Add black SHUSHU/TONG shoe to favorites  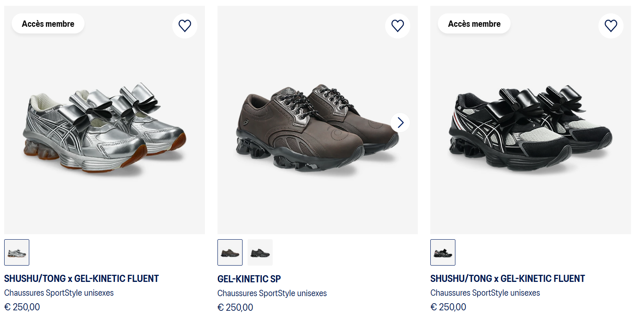611,26
